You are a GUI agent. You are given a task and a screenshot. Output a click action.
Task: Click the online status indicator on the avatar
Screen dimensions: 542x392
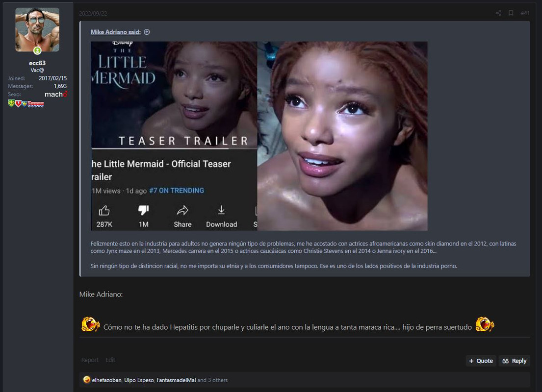click(37, 51)
